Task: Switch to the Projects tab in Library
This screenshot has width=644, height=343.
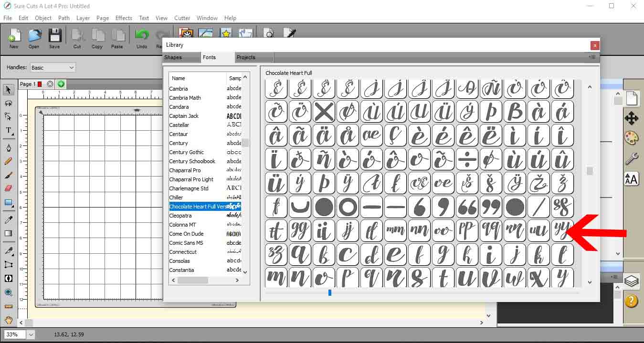Action: point(254,57)
